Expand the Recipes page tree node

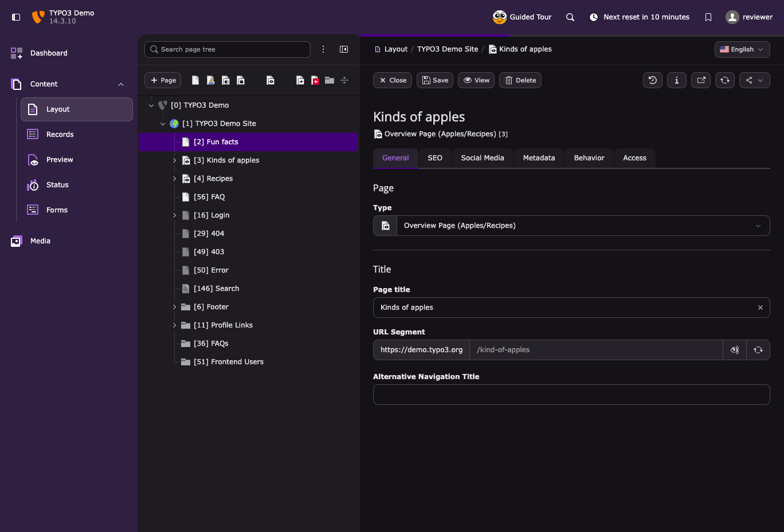[174, 179]
